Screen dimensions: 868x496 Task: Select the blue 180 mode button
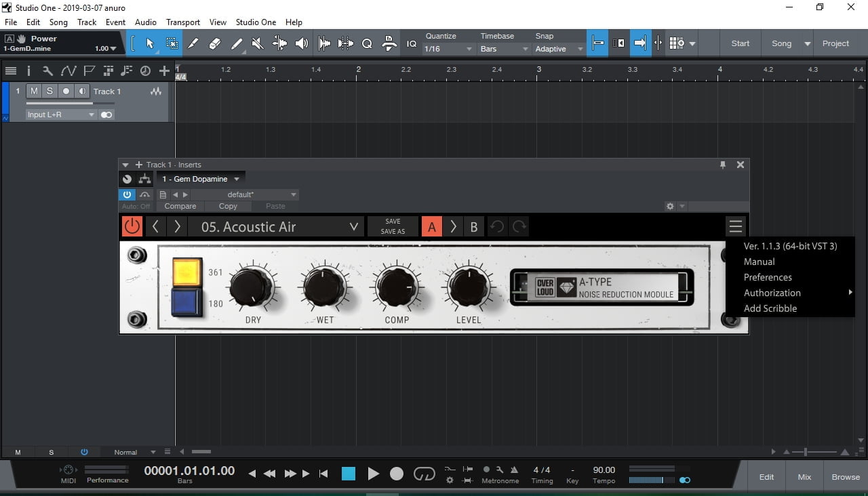[187, 302]
